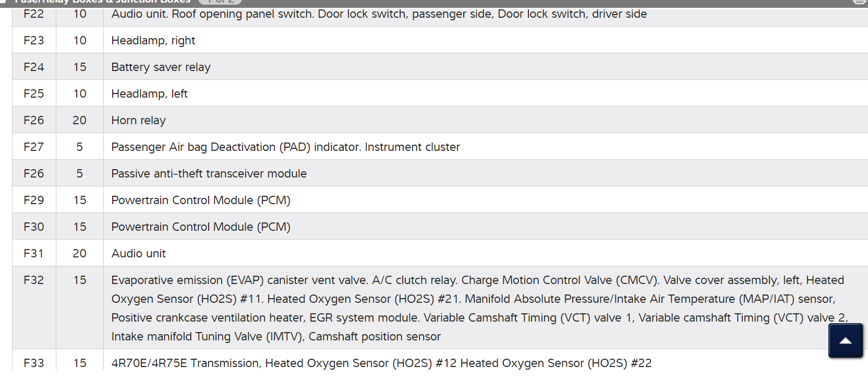The height and width of the screenshot is (378, 868).
Task: Select the 'Horn relay' row text
Action: coord(138,120)
